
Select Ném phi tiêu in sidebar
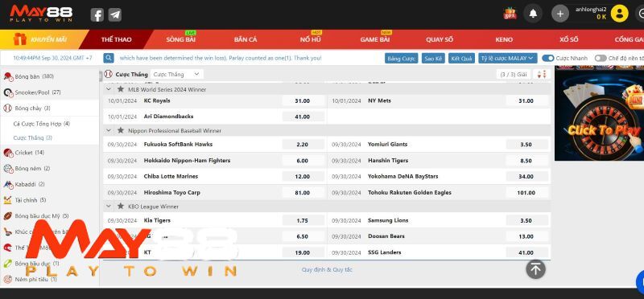[x=49, y=280]
